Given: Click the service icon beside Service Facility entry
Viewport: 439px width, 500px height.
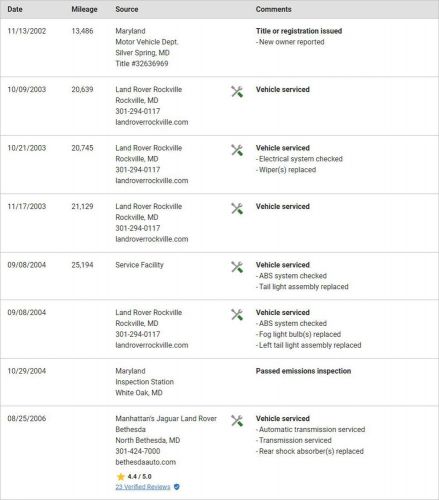Looking at the screenshot, I should point(237,267).
